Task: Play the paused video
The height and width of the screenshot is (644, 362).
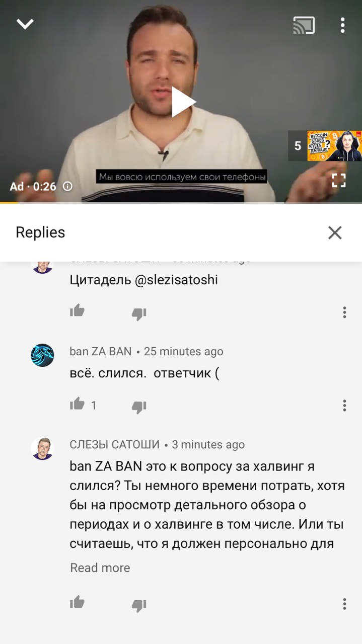Action: tap(183, 102)
